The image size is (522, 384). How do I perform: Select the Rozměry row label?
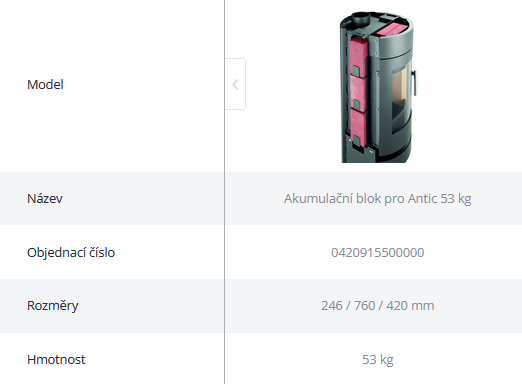53,306
